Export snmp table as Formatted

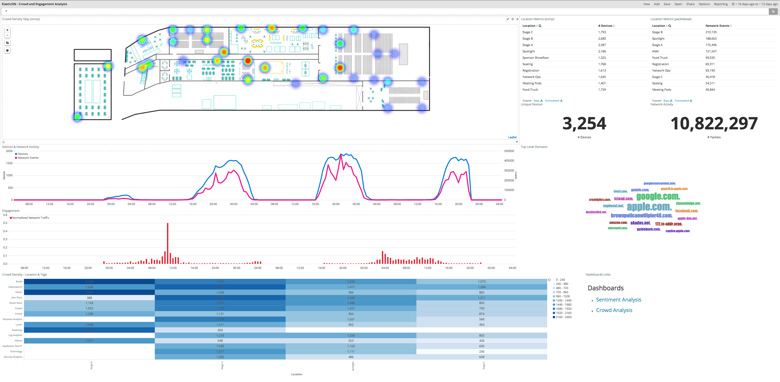click(554, 100)
